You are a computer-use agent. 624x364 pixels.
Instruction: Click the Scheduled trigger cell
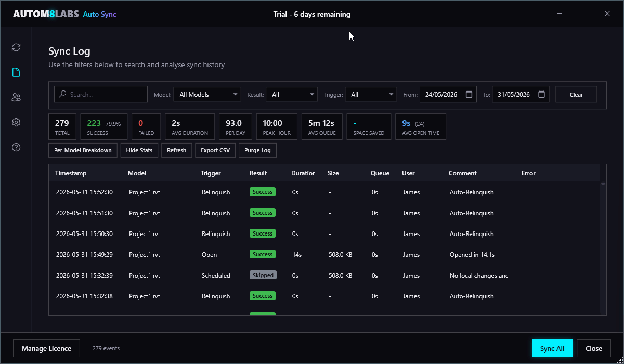point(216,276)
